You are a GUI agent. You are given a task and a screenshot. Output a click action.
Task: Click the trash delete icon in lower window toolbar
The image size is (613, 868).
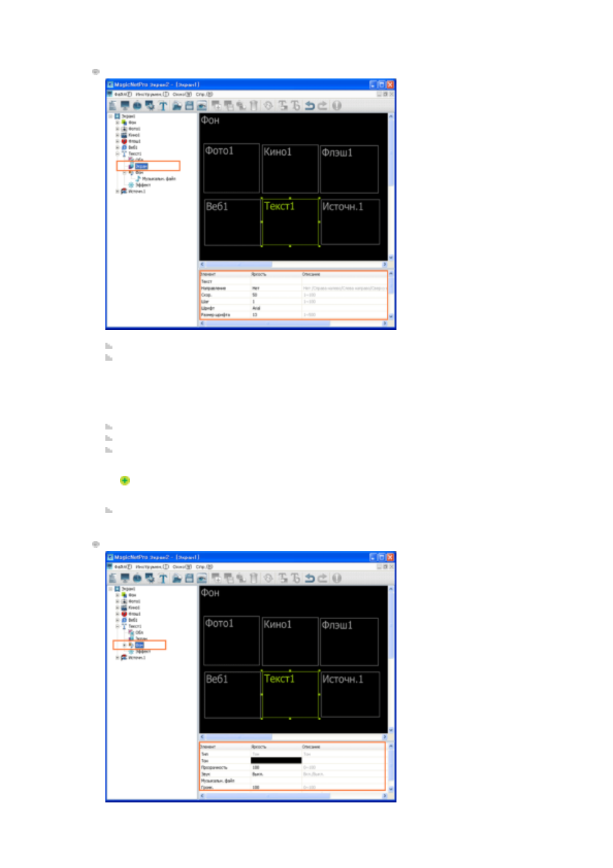point(253,578)
